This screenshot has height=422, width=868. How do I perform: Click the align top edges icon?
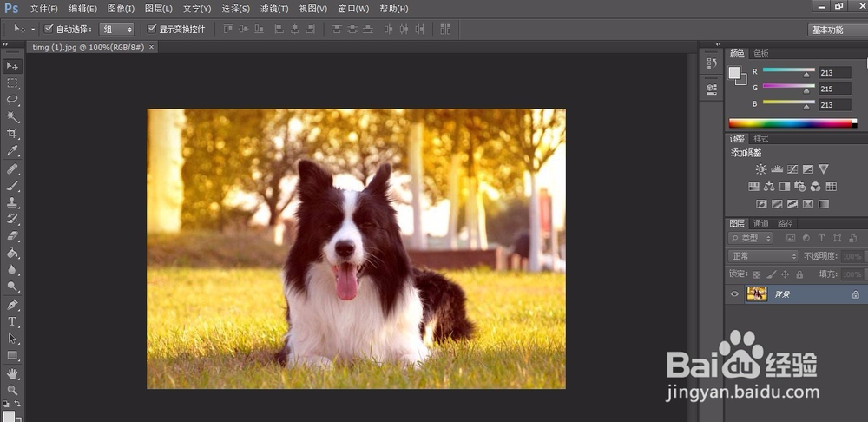point(227,29)
